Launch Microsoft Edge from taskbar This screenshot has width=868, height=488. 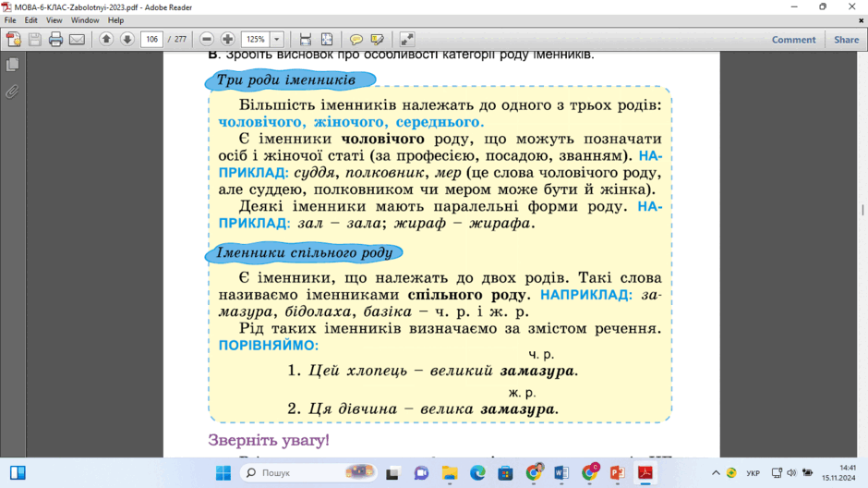[477, 473]
